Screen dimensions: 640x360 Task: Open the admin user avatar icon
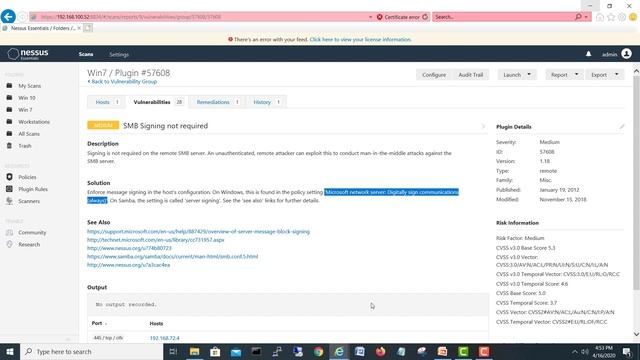(x=627, y=54)
